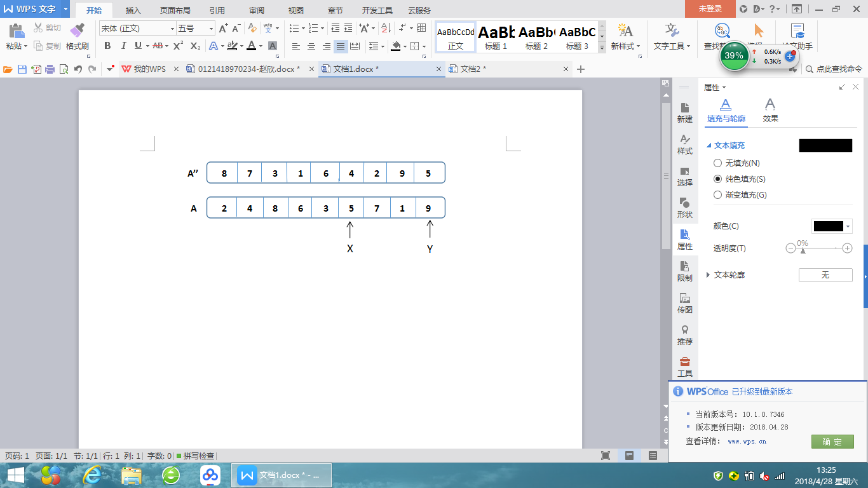Select 纯色填充(S) solid fill option
Screen dimensions: 868x488
point(718,179)
